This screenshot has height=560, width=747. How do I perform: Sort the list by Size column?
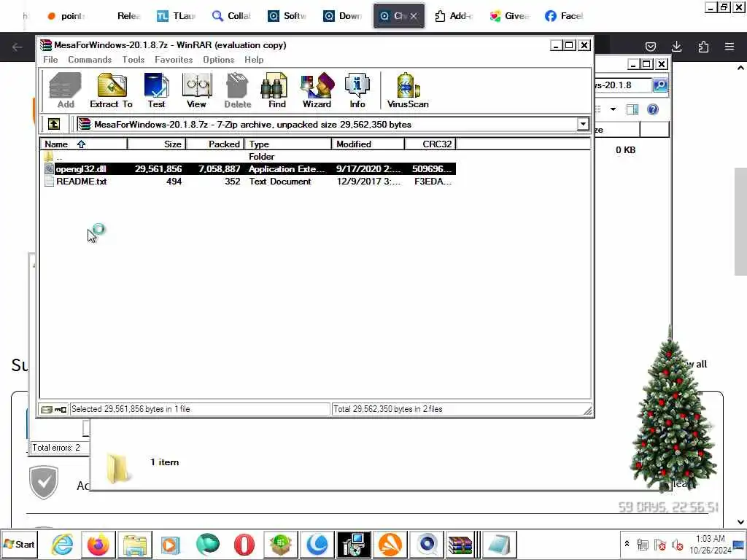pyautogui.click(x=156, y=144)
